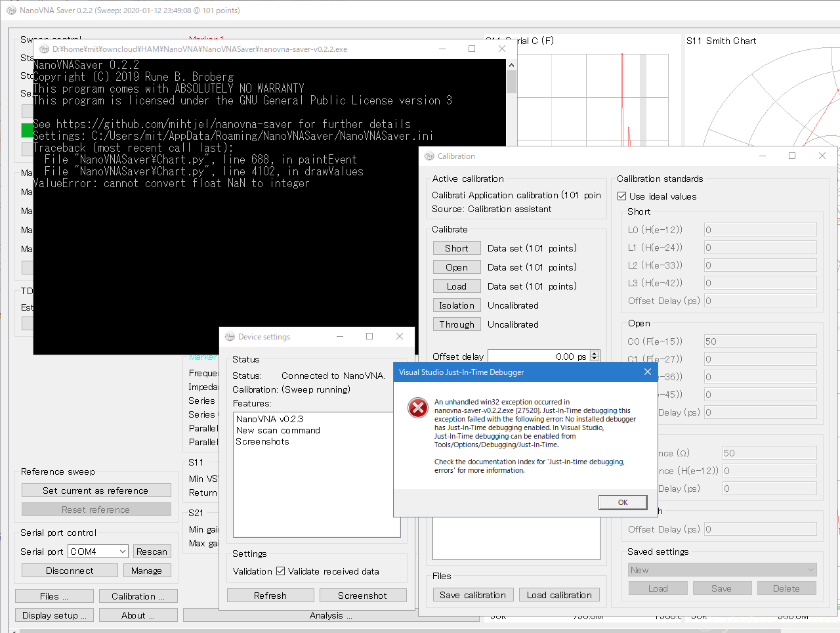Click the Short L2 (H(e-33)) field

click(x=761, y=265)
